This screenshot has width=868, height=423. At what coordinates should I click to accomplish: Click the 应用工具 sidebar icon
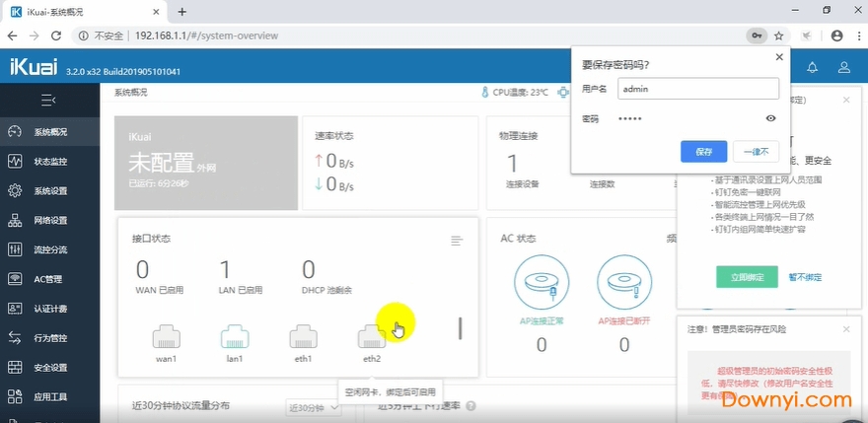click(x=15, y=396)
